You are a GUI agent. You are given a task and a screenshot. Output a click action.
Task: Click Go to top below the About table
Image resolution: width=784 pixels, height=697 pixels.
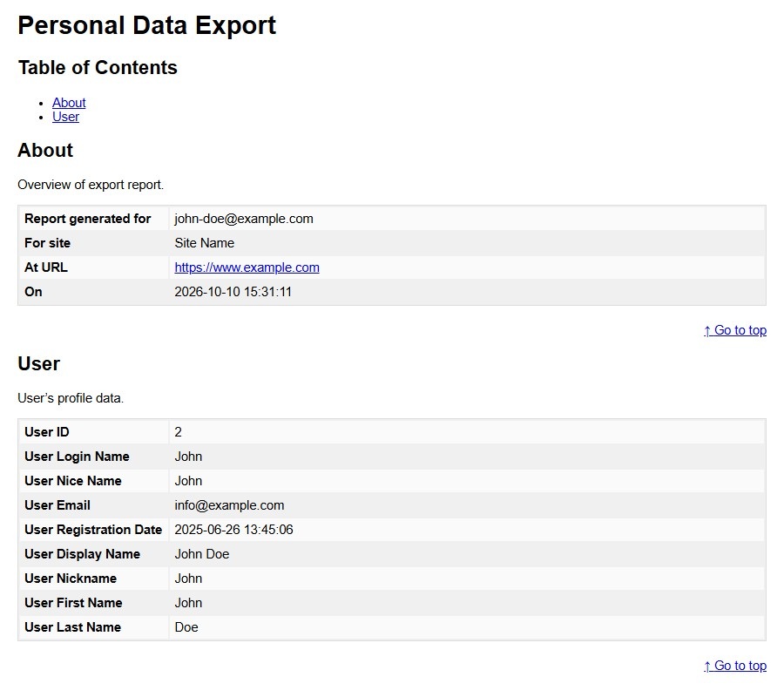[735, 330]
